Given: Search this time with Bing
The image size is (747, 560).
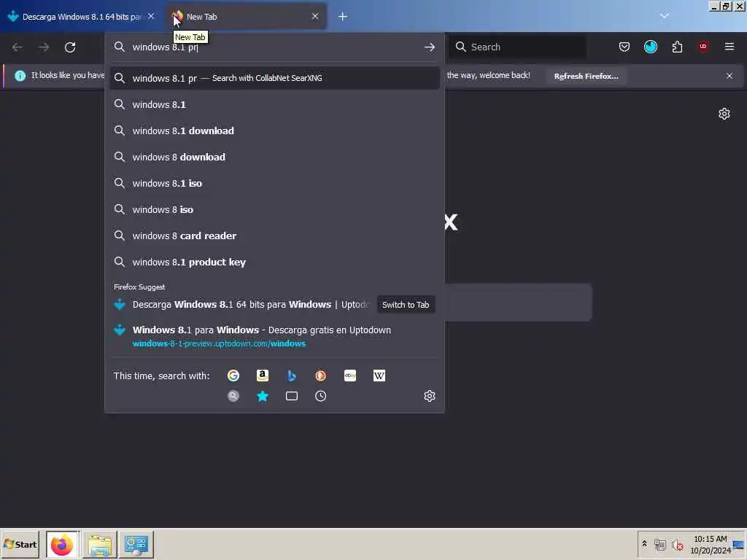Looking at the screenshot, I should 292,376.
